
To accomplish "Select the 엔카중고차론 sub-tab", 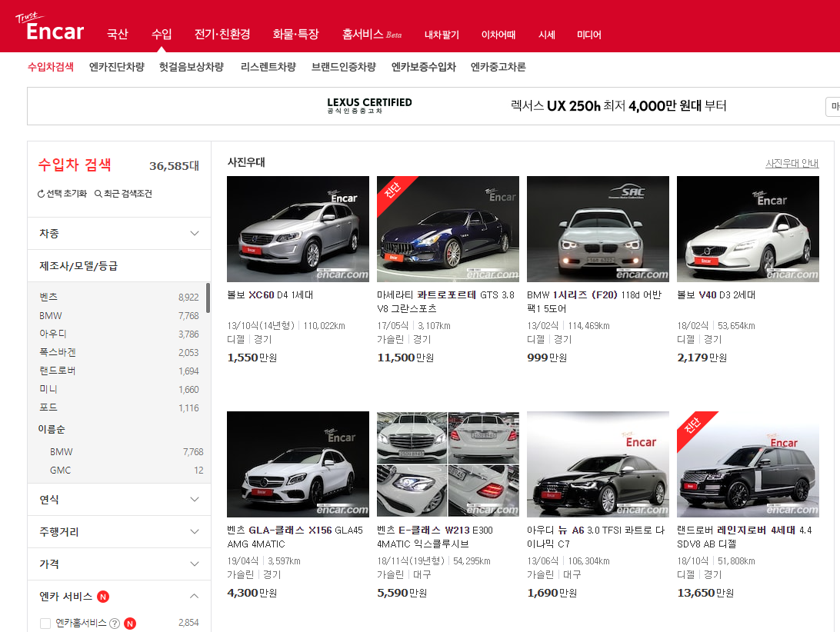I will tap(498, 67).
